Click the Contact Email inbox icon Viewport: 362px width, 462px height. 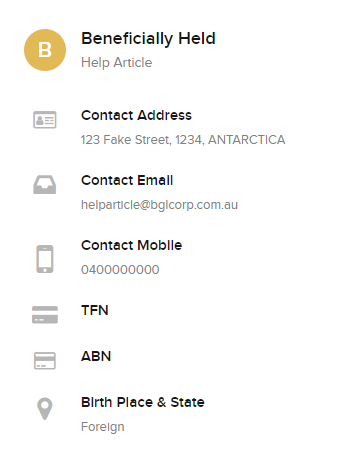pos(45,185)
